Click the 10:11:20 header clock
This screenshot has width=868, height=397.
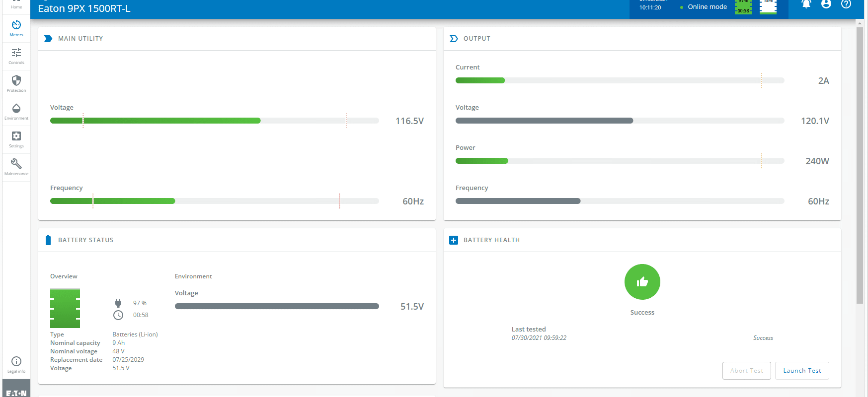[x=650, y=7]
